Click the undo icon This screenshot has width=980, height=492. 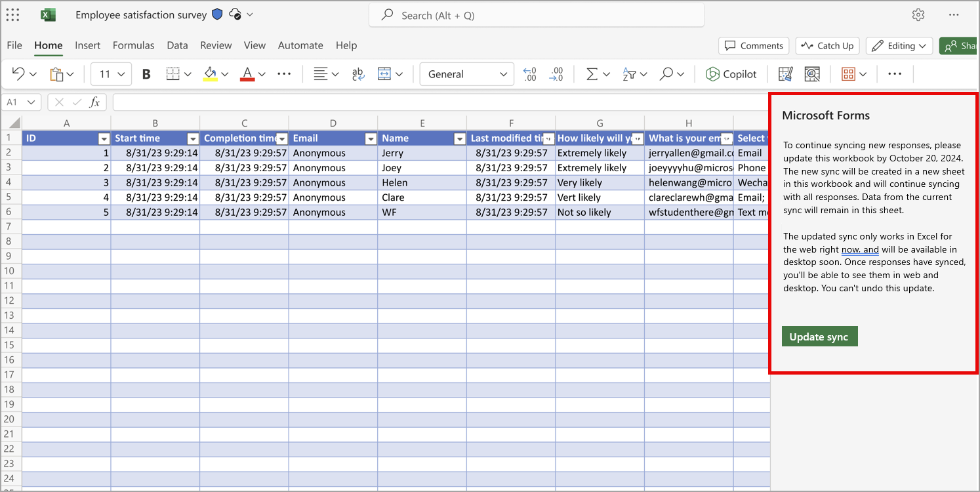(18, 73)
